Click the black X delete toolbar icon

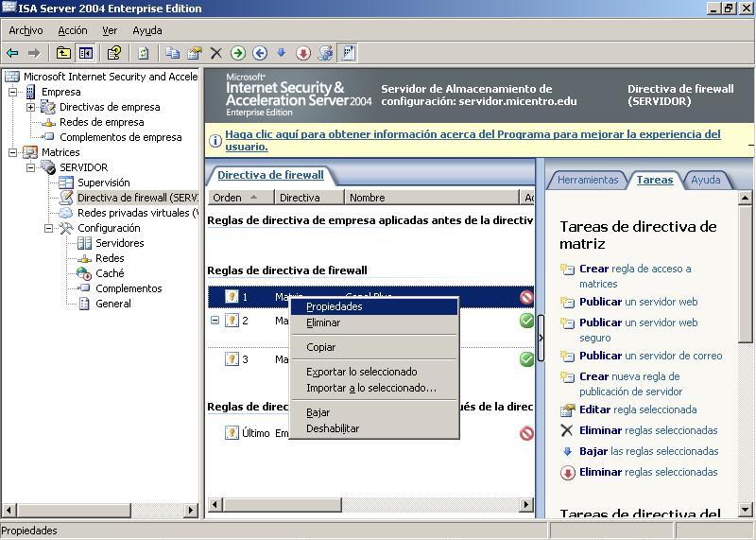pyautogui.click(x=216, y=53)
